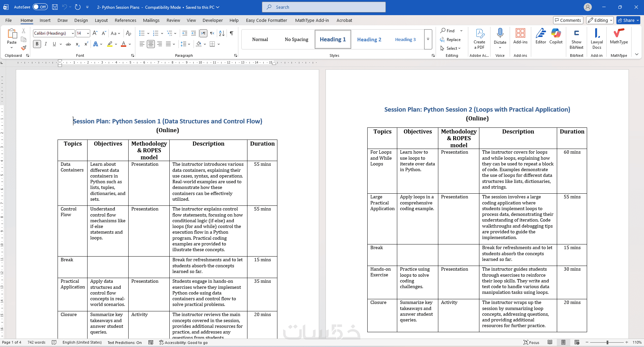Open the Paste options dropdown arrow

tap(12, 48)
